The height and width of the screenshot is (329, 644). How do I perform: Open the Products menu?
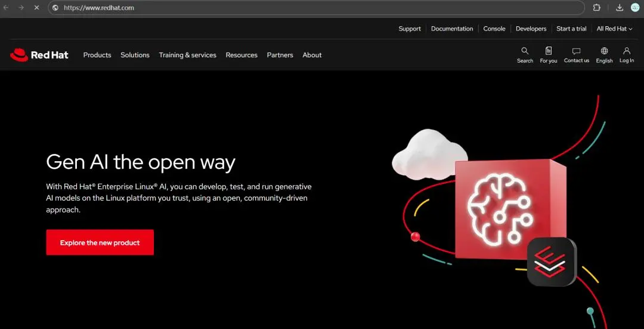pos(97,55)
